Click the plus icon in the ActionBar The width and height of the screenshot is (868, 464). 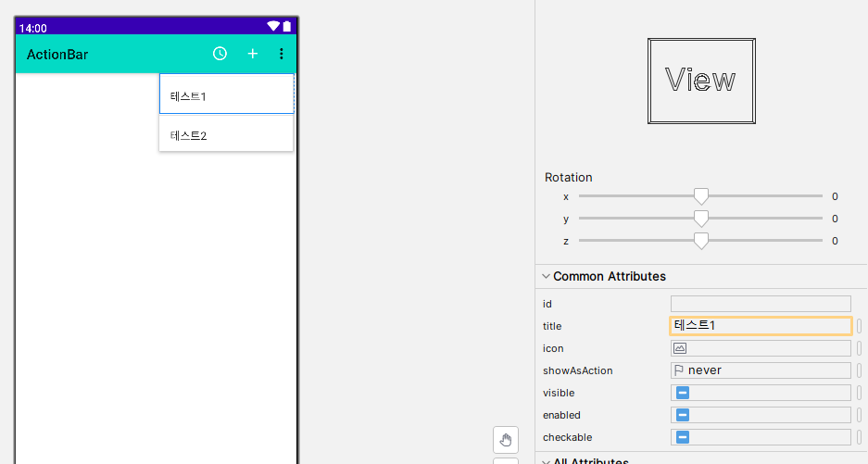[252, 54]
